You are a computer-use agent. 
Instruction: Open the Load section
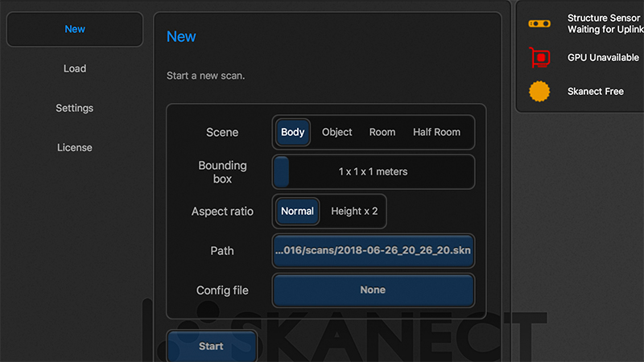pyautogui.click(x=75, y=68)
